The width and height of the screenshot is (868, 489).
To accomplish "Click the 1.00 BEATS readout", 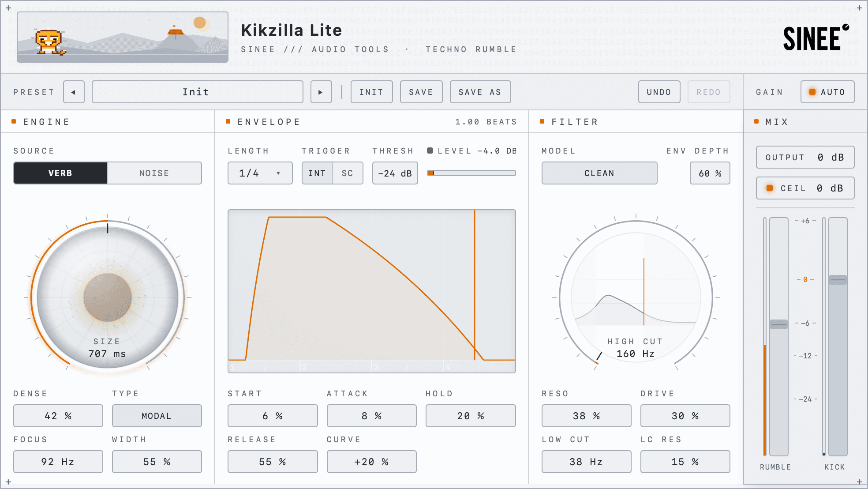I will click(x=486, y=122).
